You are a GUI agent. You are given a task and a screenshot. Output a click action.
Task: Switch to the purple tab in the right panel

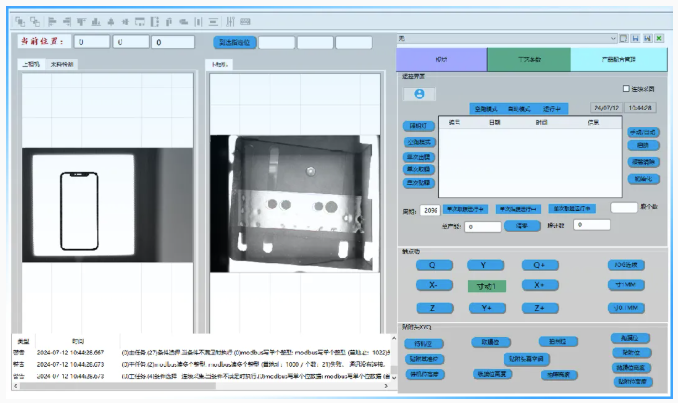click(441, 59)
